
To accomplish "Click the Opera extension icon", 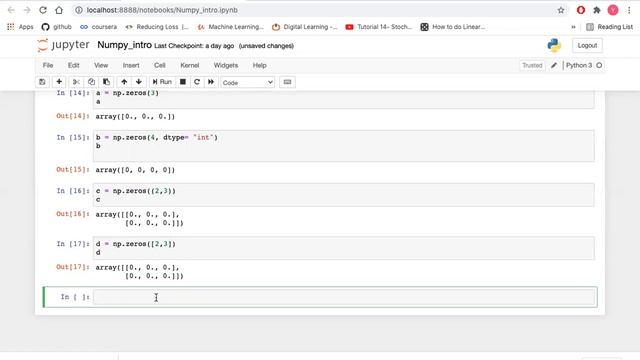I will point(580,10).
